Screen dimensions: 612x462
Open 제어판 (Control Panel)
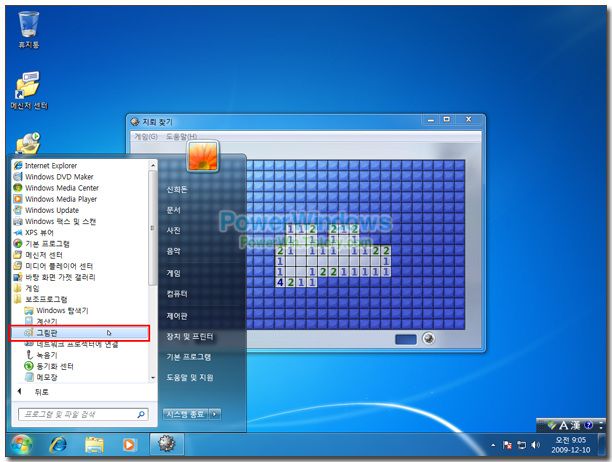[177, 316]
